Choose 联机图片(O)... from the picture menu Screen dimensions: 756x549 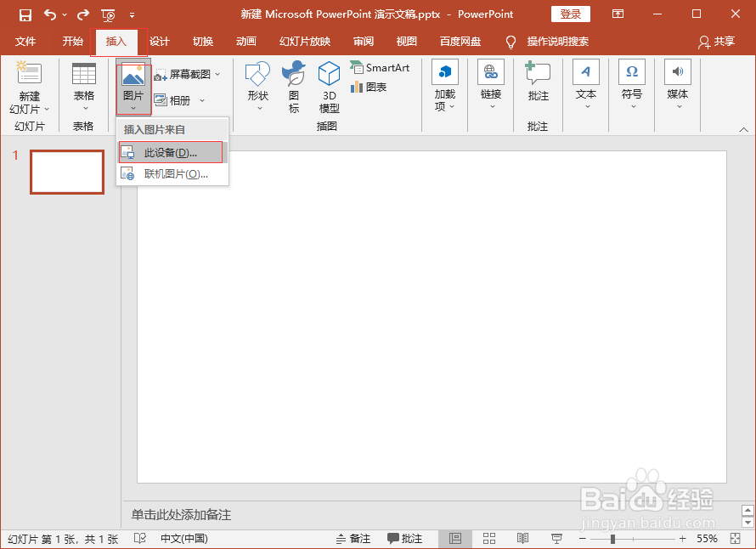point(172,174)
